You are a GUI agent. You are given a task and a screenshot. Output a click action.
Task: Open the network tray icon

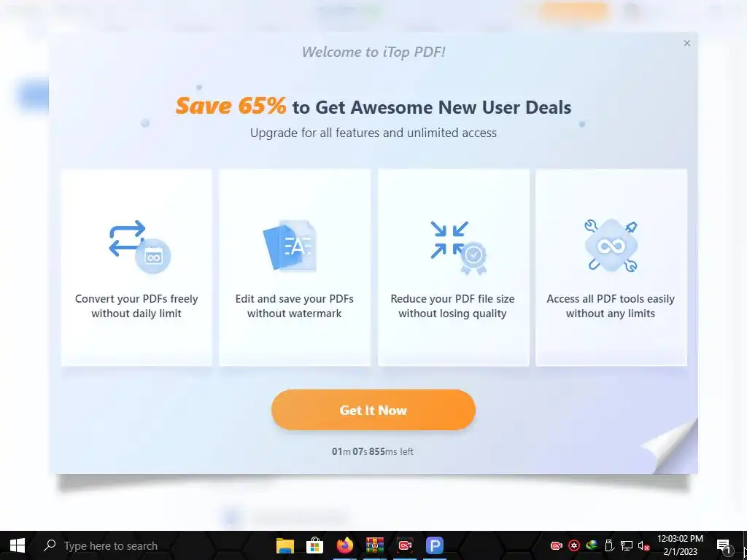(x=626, y=545)
